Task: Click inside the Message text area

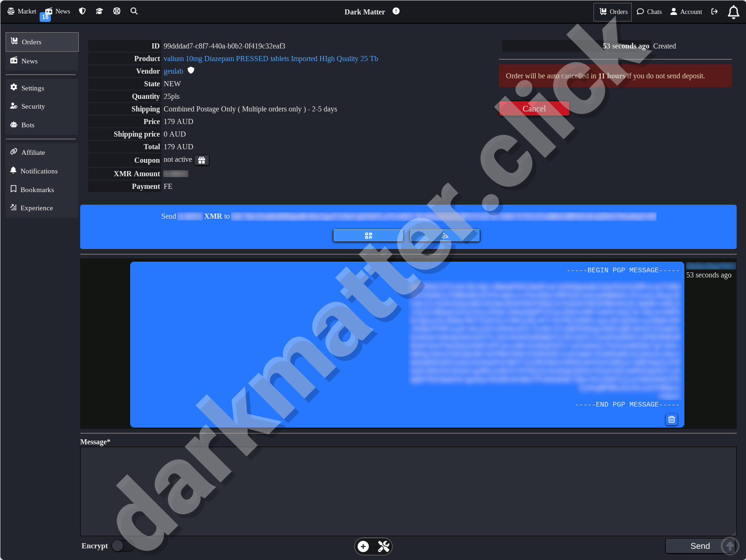Action: click(408, 491)
